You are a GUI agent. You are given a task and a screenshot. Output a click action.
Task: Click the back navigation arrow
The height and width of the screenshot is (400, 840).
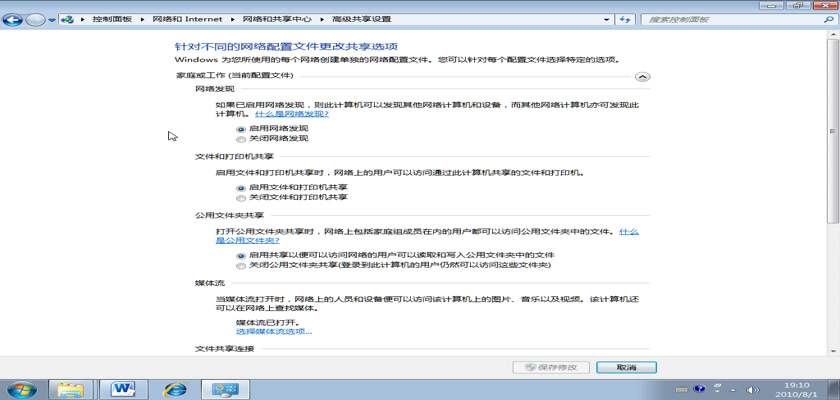(15, 19)
